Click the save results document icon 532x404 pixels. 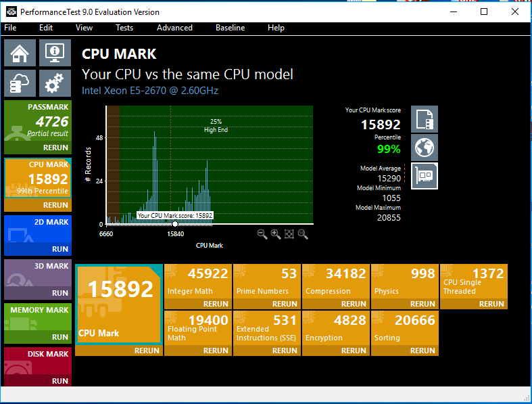click(x=425, y=119)
